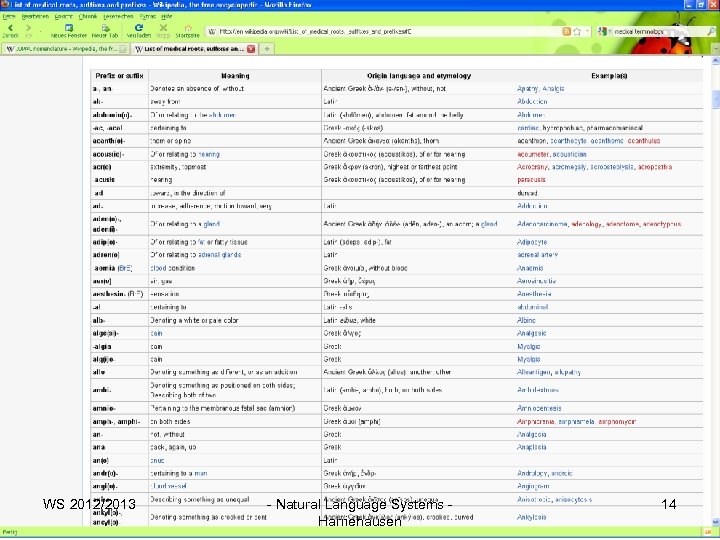Image resolution: width=720 pixels, height=540 pixels.
Task: Add a tab with the plus button
Action: 267,49
